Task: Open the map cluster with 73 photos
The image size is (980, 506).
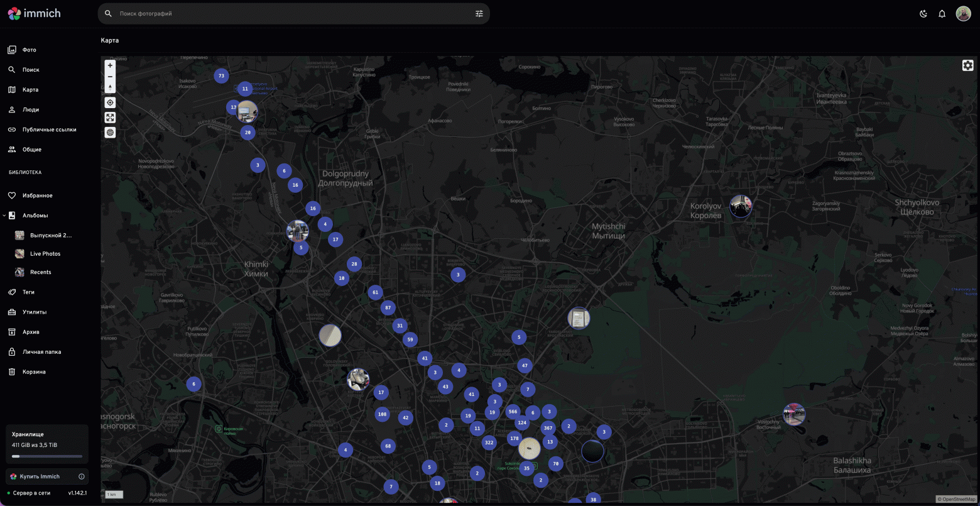Action: tap(220, 76)
